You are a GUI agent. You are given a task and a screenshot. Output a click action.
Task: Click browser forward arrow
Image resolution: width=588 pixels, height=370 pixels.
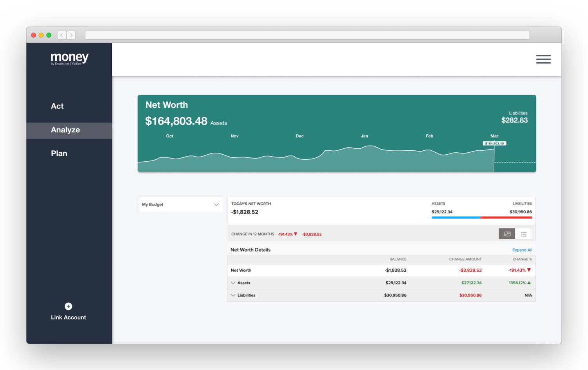pyautogui.click(x=71, y=35)
